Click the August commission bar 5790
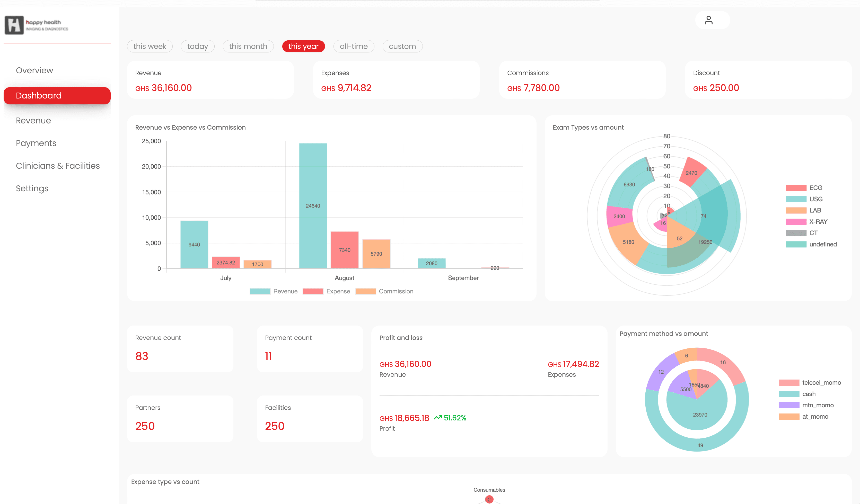The width and height of the screenshot is (860, 504). pos(376,254)
